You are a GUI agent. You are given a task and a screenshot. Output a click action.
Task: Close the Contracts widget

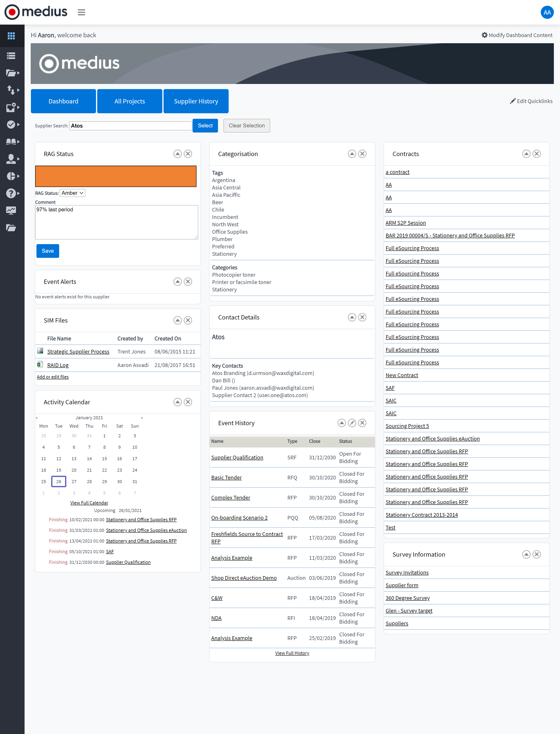click(536, 154)
